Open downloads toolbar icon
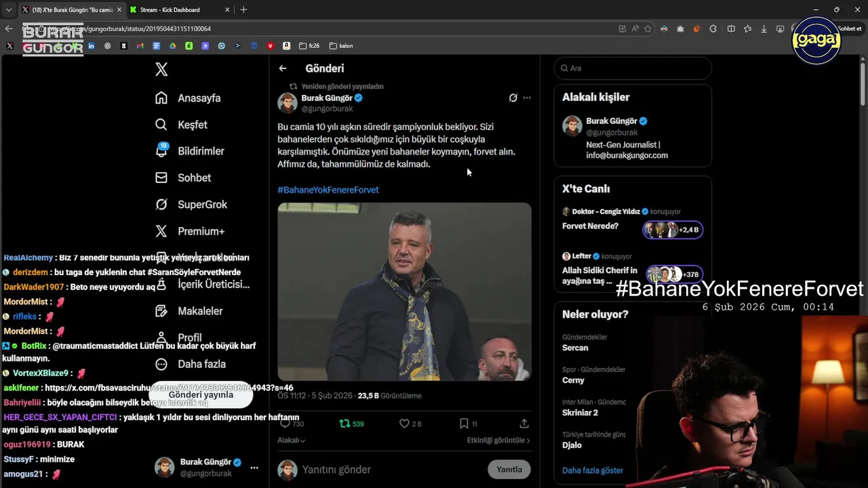The height and width of the screenshot is (488, 868). coord(764,28)
